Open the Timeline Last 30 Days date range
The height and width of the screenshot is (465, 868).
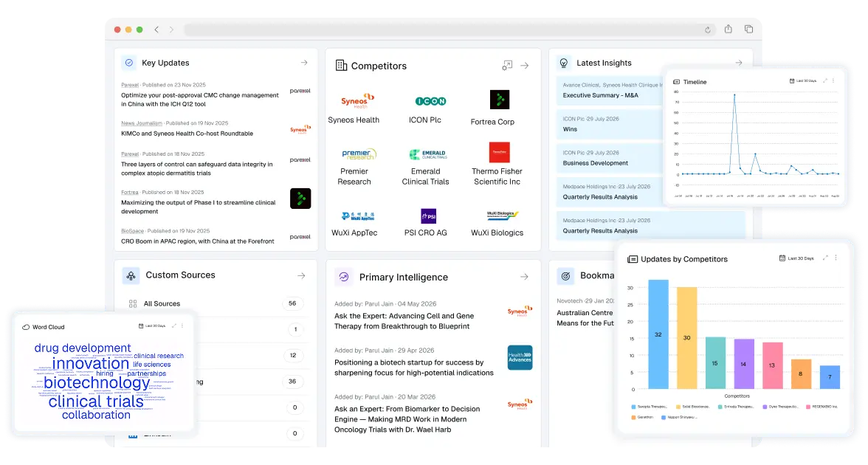(803, 81)
